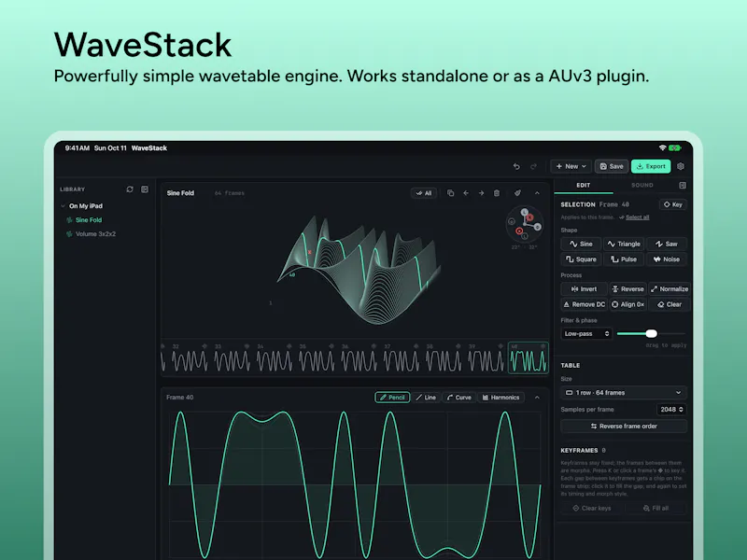
Task: Select frame 35 thumbnail in strip
Action: 317,357
